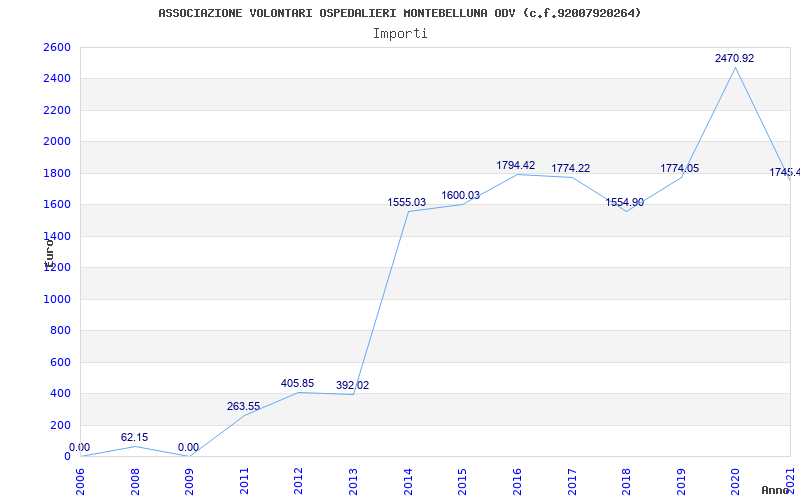Select the data label 1554.90
Viewport: 800px width, 500px height.
click(624, 203)
